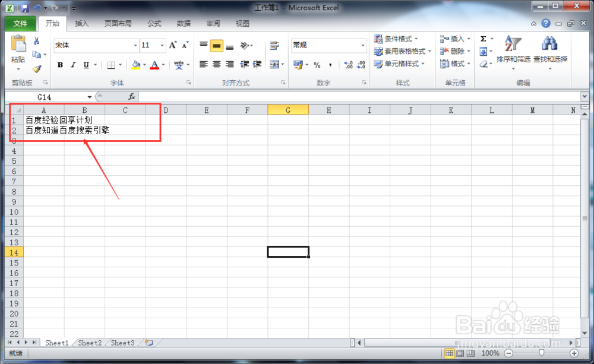
Task: Open 查找和选择 find and select
Action: click(550, 52)
